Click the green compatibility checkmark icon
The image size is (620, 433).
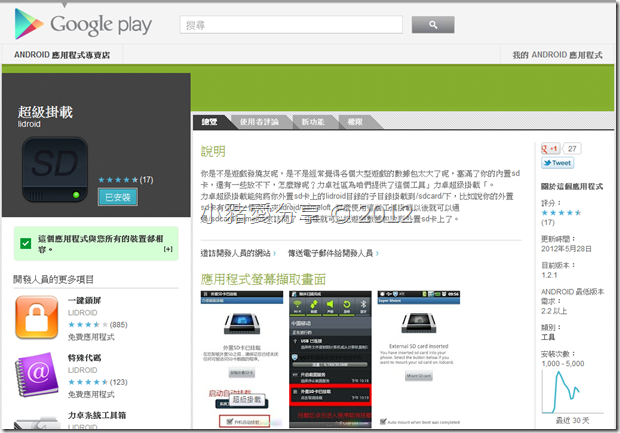pos(26,244)
